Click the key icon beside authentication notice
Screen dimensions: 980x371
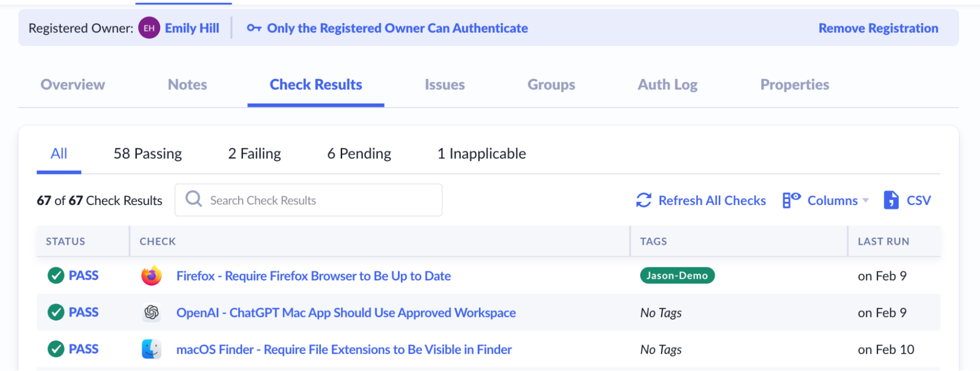(254, 28)
